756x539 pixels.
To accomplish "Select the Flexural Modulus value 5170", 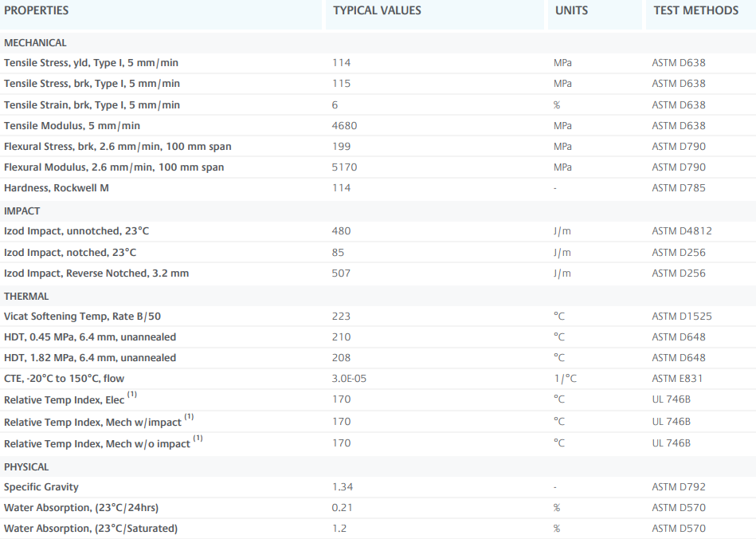I will click(x=344, y=167).
